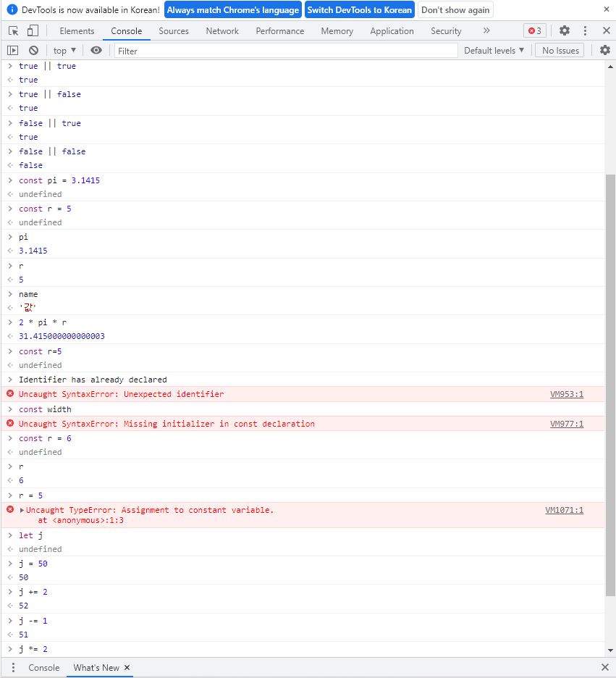Expand the Uncaught TypeError stack trace
Image resolution: width=616 pixels, height=678 pixels.
click(22, 510)
